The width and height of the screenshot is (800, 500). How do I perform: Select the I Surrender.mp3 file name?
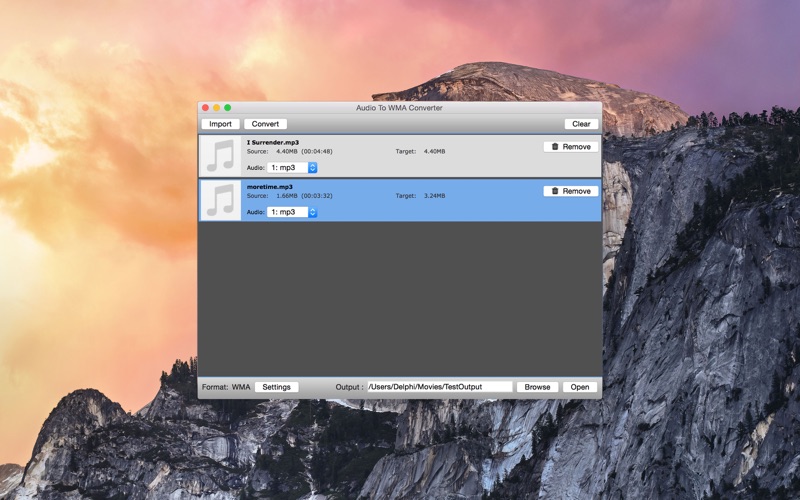click(x=273, y=142)
